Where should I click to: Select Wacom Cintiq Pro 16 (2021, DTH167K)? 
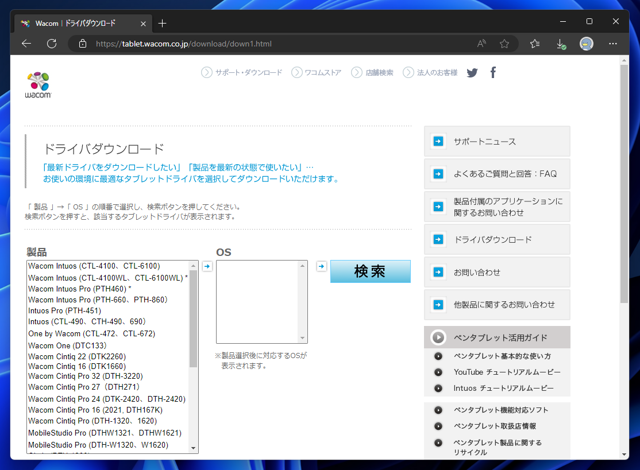point(96,410)
